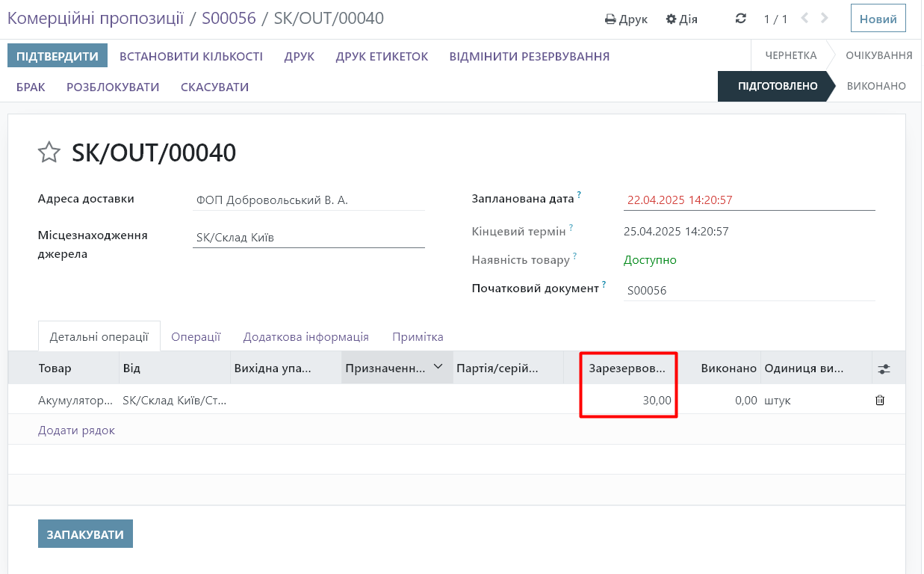Expand the Призначення column dropdown arrow
The height and width of the screenshot is (574, 924).
click(x=438, y=367)
